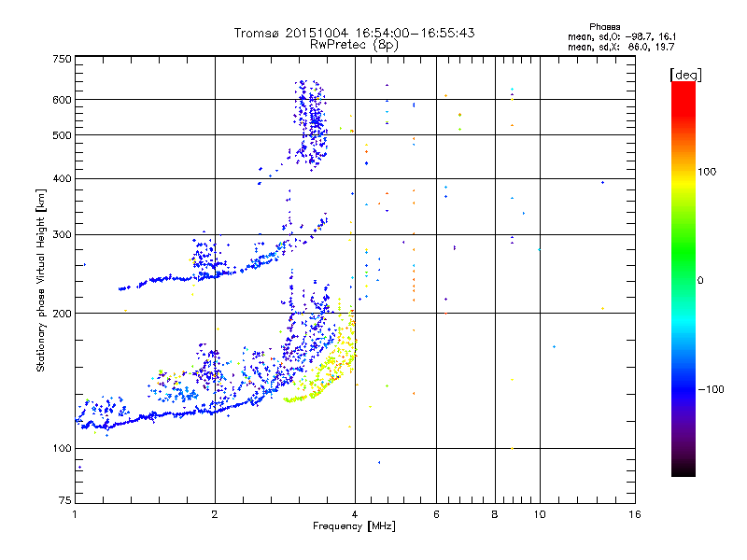The height and width of the screenshot is (560, 747).
Task: Click the frequency axis tick label '10'
Action: [x=540, y=514]
